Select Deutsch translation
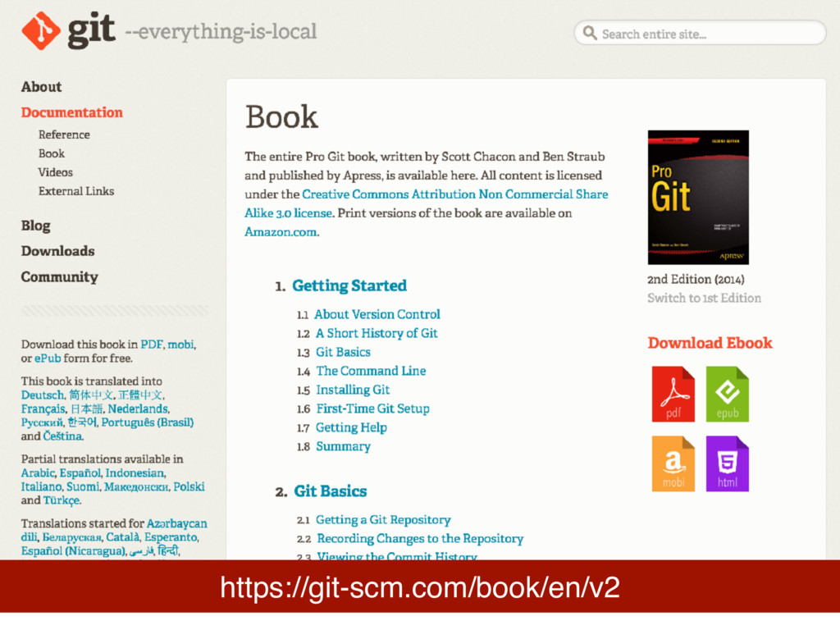The height and width of the screenshot is (630, 840). (x=43, y=395)
